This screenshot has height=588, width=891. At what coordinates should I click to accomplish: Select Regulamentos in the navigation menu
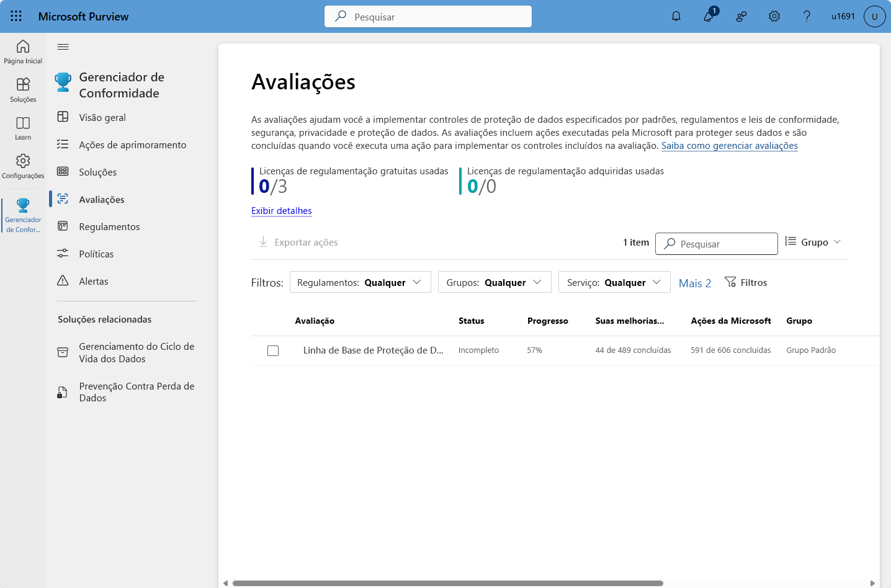click(x=109, y=226)
